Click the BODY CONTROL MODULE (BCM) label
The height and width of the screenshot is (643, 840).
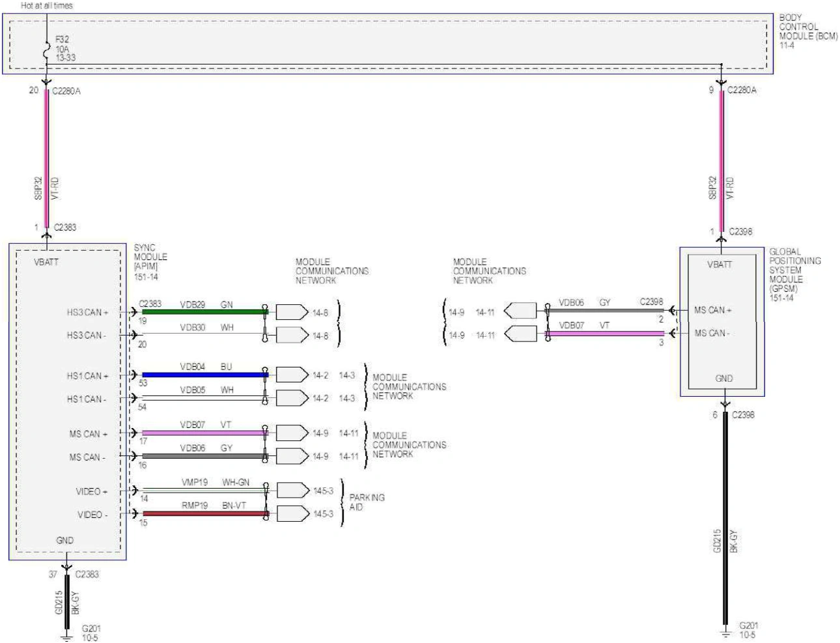coord(808,31)
